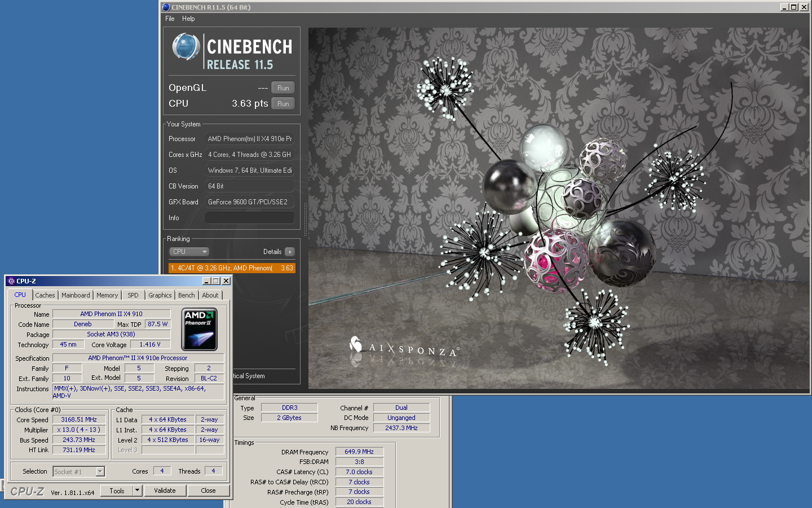Select the 4C/4T 3.26 GHz ranking entry

(x=232, y=268)
